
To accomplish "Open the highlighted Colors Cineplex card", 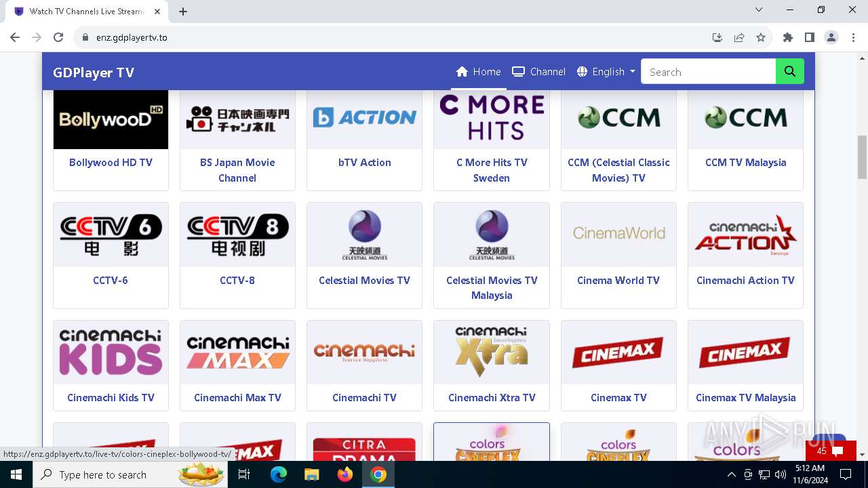I will 492,442.
